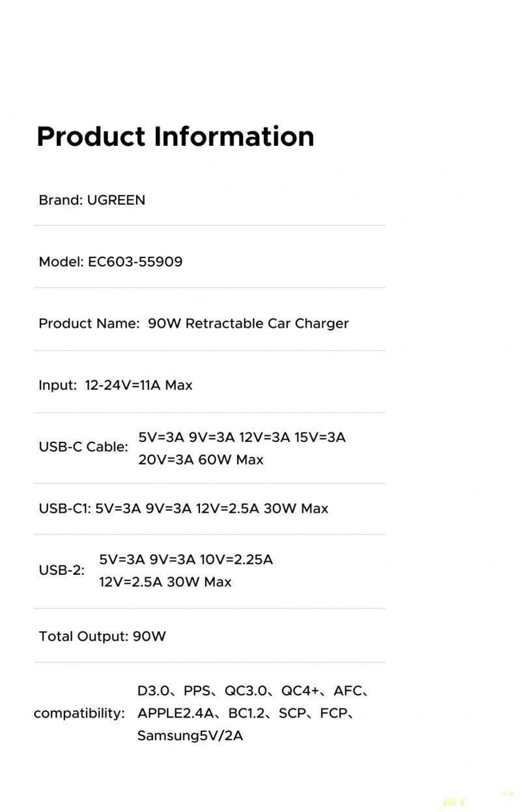This screenshot has width=521, height=812.
Task: Click the 12V=2.5A 30W Max text
Action: [x=165, y=582]
